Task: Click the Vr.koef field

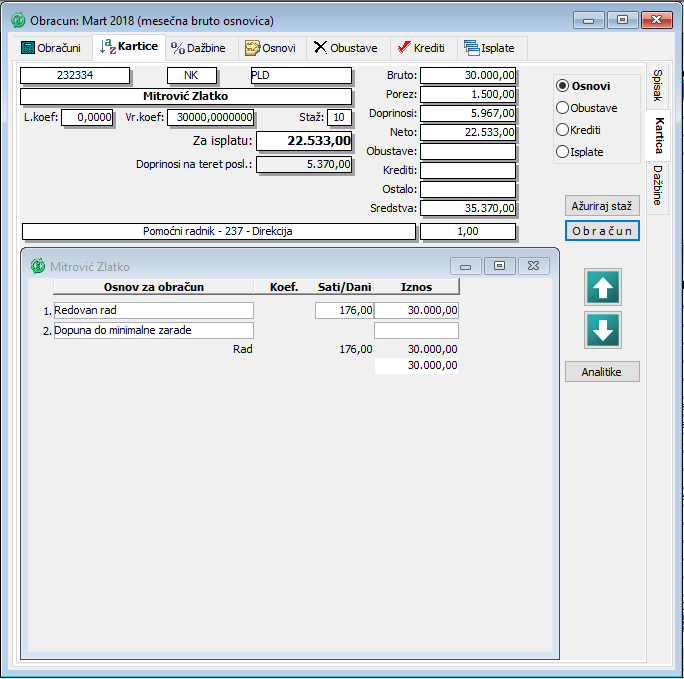Action: click(x=210, y=117)
